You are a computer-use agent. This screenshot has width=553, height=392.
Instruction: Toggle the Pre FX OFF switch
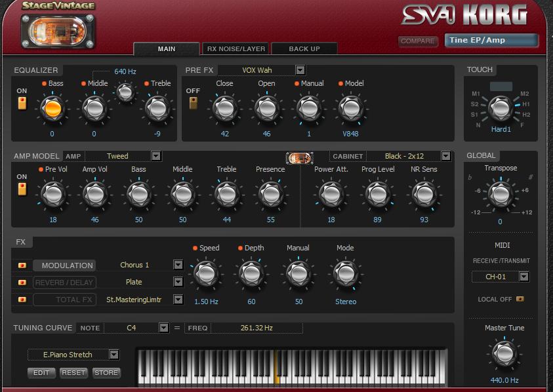pyautogui.click(x=194, y=104)
